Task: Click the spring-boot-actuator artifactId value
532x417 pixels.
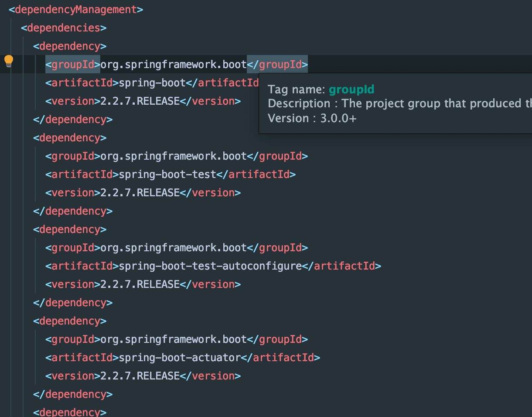Action: click(x=180, y=358)
